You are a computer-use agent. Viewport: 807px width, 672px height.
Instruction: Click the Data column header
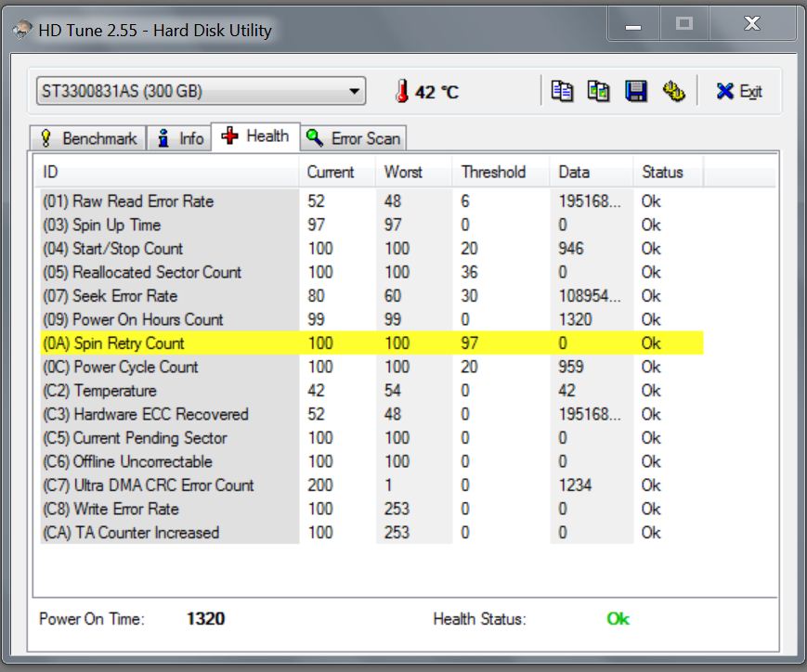[592, 172]
